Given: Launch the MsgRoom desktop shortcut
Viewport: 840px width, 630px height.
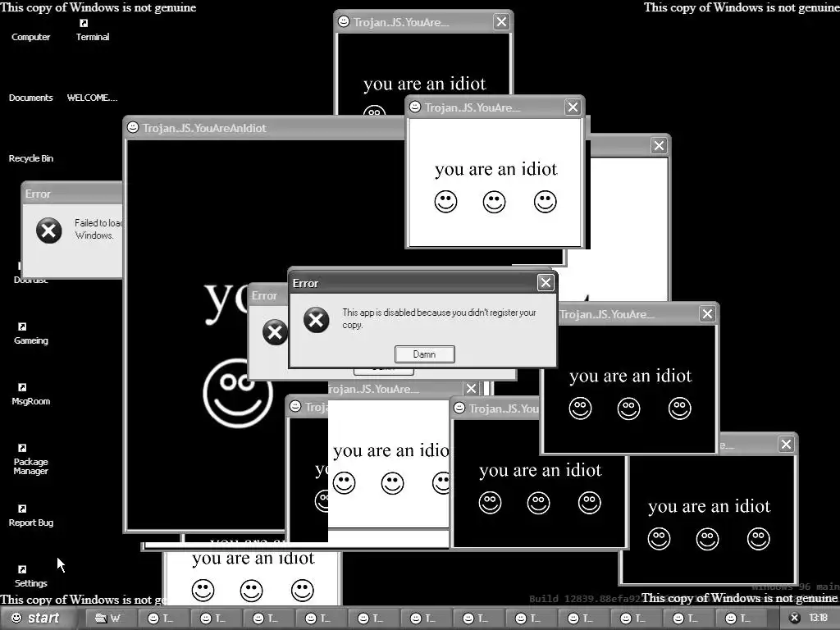Looking at the screenshot, I should pos(30,395).
